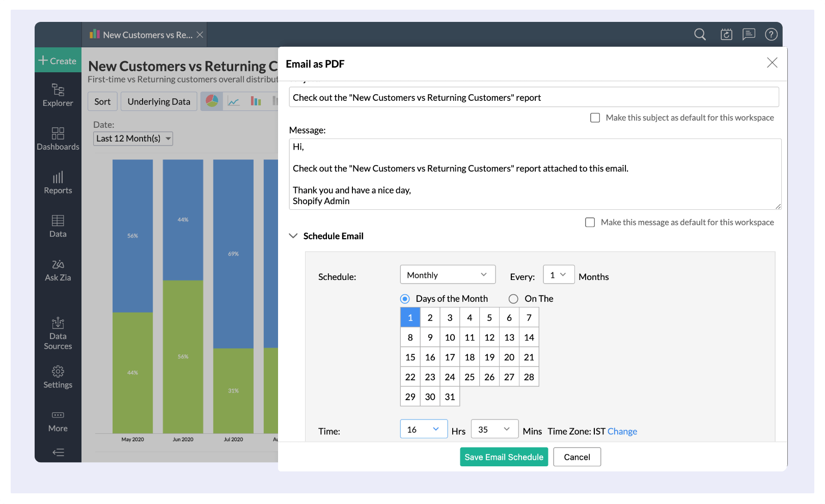This screenshot has height=504, width=825.
Task: Click the Underlying Data button
Action: 159,101
